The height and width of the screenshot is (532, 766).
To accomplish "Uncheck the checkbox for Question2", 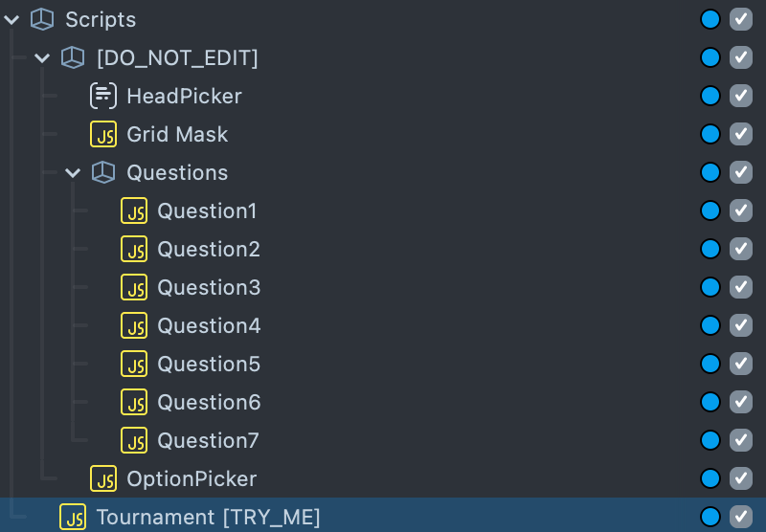I will 741,249.
